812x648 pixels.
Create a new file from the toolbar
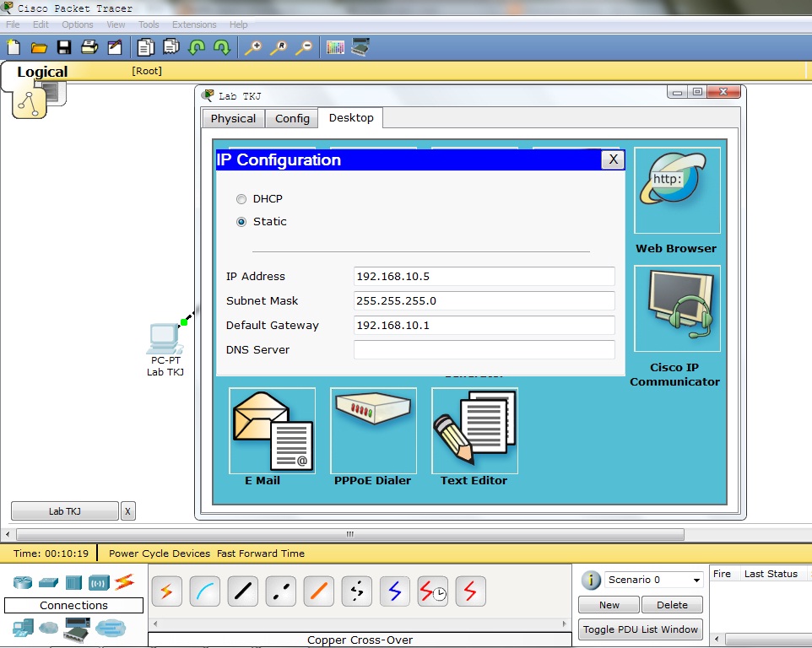14,47
